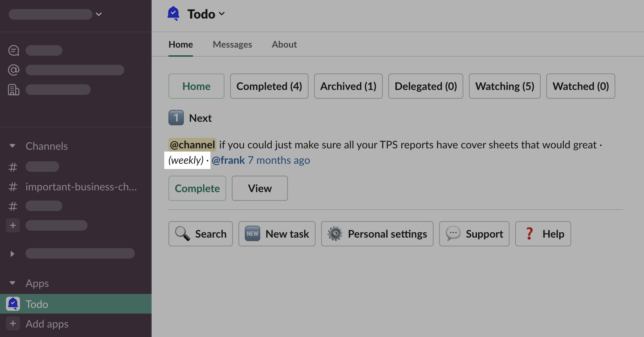This screenshot has width=644, height=337.
Task: Open the threads icon in sidebar
Action: [14, 50]
